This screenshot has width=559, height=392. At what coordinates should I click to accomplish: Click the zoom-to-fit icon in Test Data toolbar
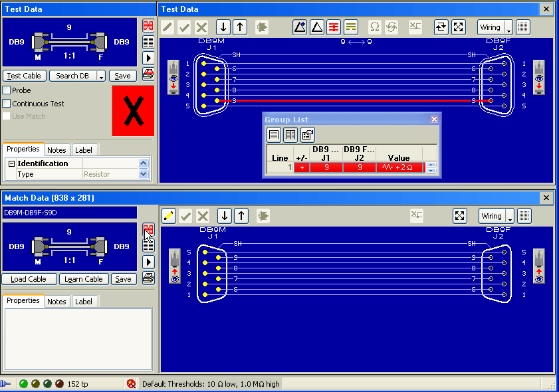click(459, 27)
